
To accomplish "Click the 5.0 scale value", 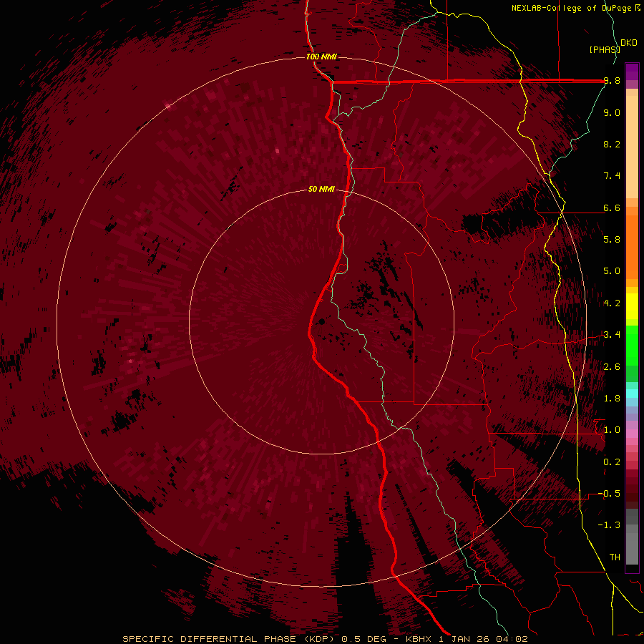I will [612, 271].
